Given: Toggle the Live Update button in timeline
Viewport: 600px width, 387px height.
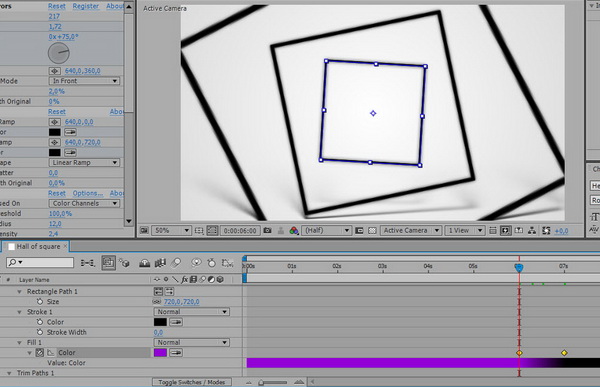Looking at the screenshot, I should pos(108,263).
